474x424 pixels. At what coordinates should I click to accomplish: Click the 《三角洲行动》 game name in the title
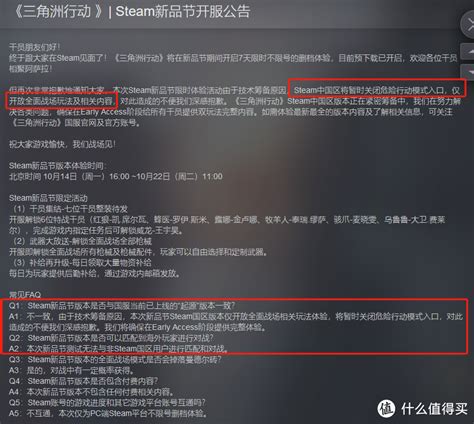[59, 12]
